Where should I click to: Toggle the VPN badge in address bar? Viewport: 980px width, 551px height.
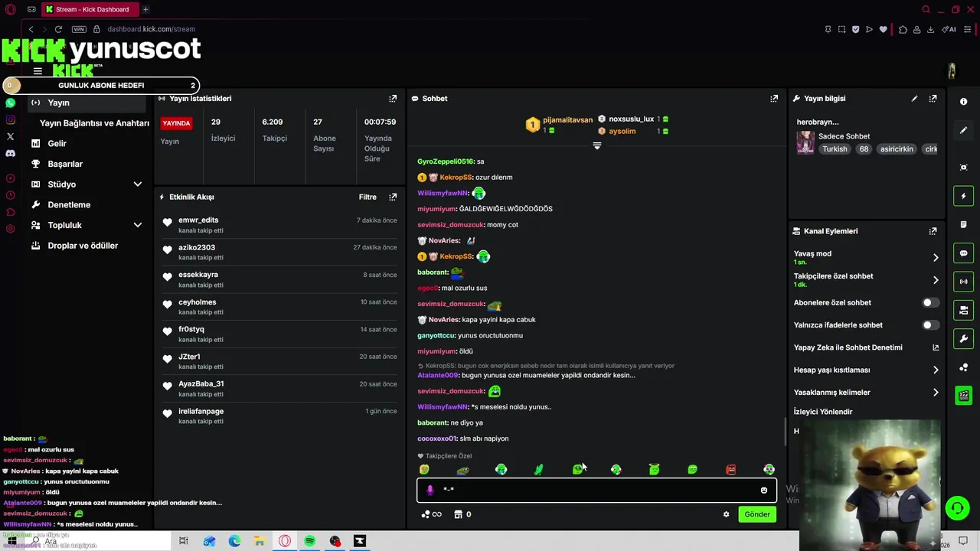click(x=79, y=29)
